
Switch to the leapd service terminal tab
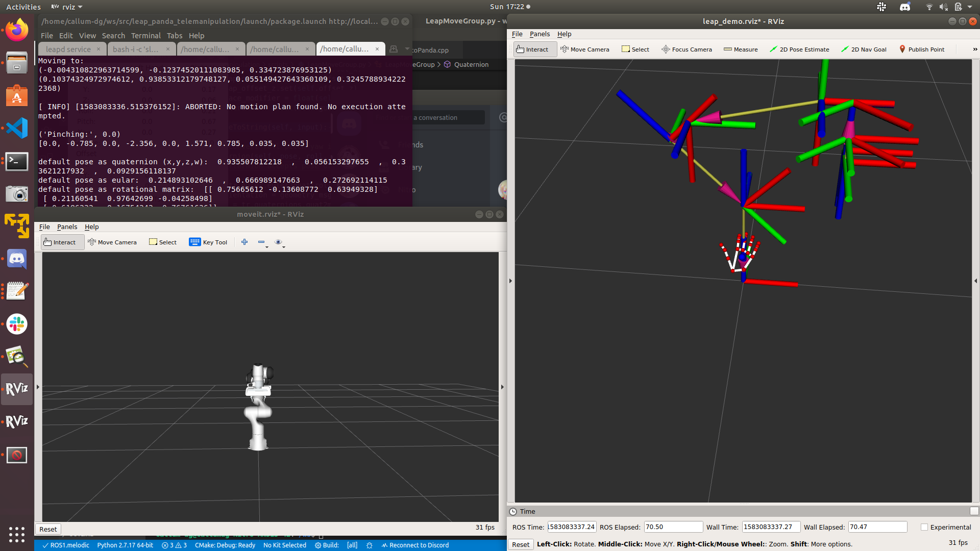point(68,49)
